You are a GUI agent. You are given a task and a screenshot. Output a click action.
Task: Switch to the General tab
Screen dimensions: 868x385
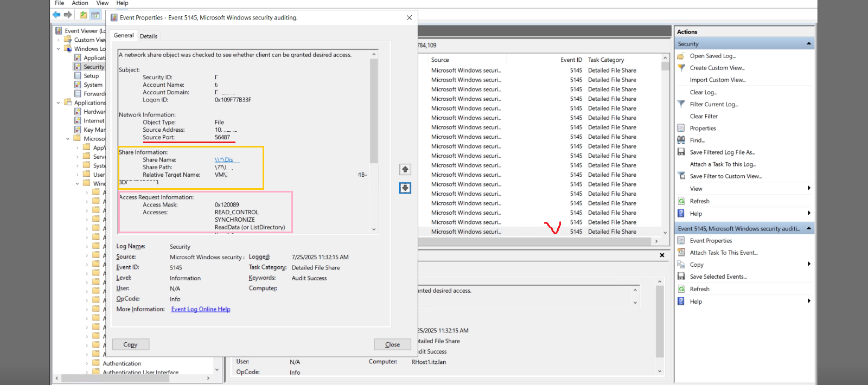(124, 35)
